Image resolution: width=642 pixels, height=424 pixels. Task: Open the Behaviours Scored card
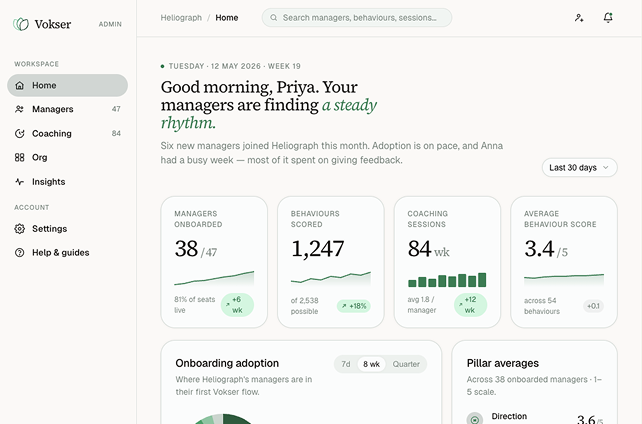tap(331, 262)
